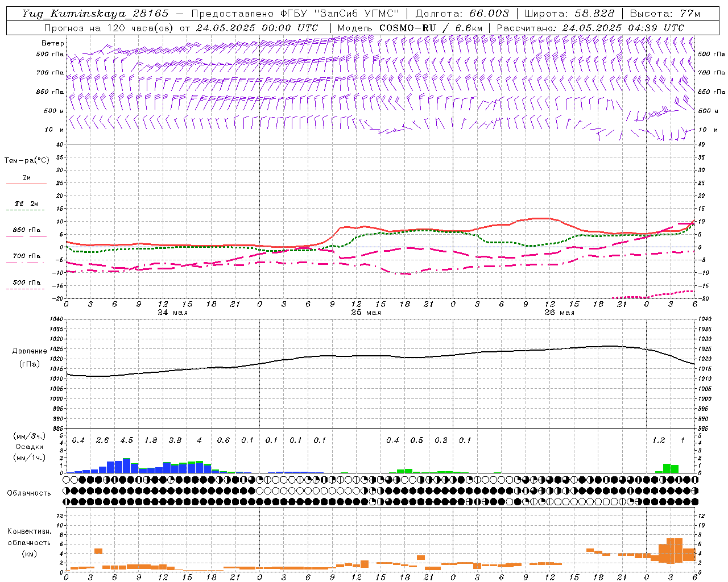Image resolution: width=728 pixels, height=582 pixels.
Task: Click the (мм/1ч.) unit label
Action: 30,458
